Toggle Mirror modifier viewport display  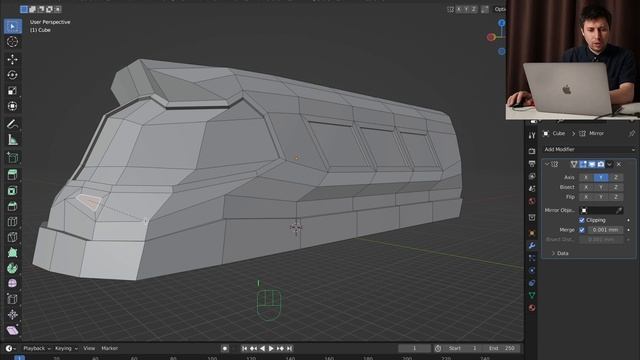pyautogui.click(x=592, y=164)
